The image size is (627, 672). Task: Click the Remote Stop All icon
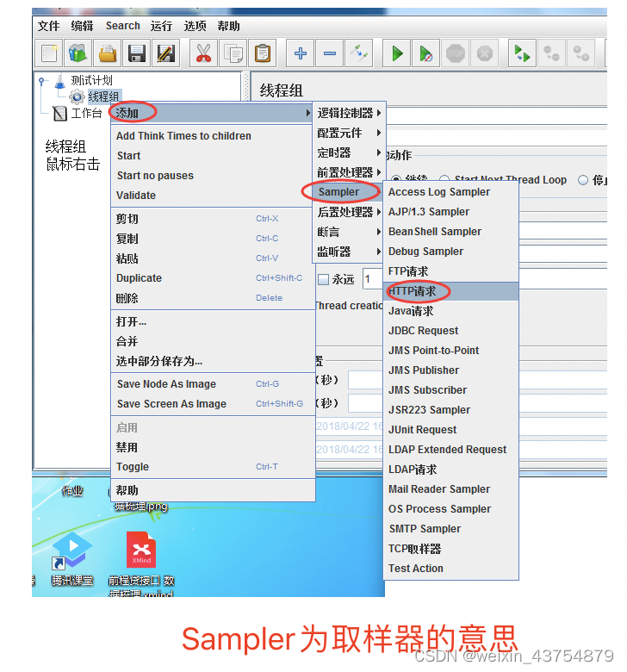551,53
